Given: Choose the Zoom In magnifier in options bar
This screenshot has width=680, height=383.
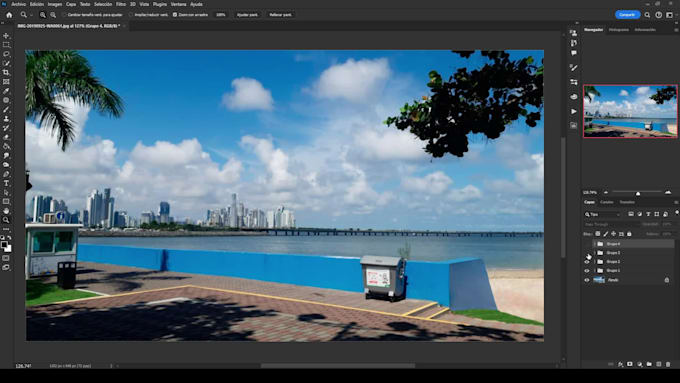Looking at the screenshot, I should coord(42,15).
